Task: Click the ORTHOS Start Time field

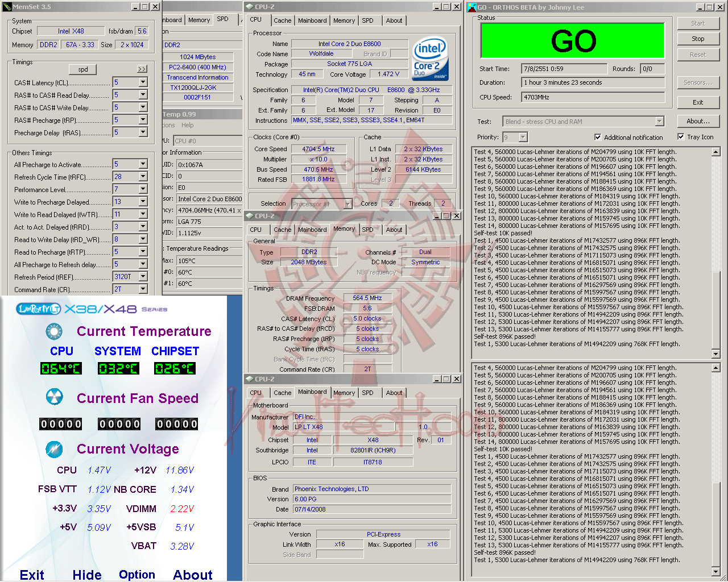Action: click(564, 69)
